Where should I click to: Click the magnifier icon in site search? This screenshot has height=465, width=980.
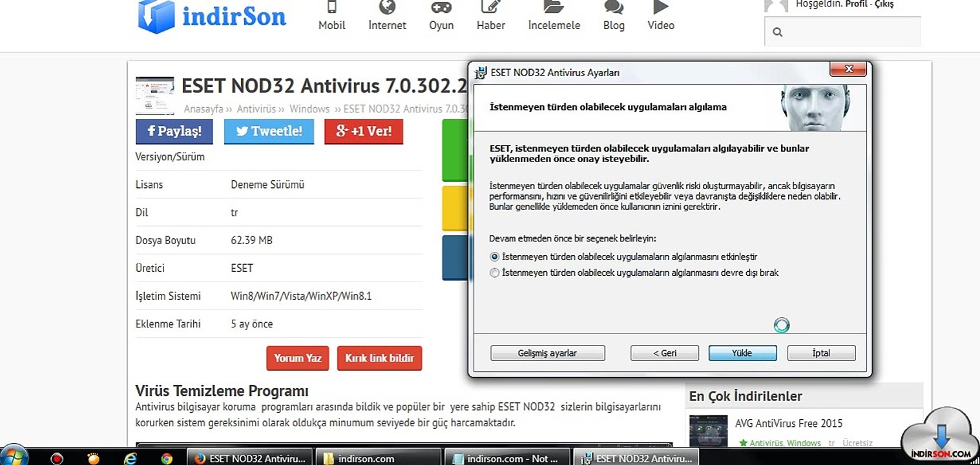coord(777,32)
